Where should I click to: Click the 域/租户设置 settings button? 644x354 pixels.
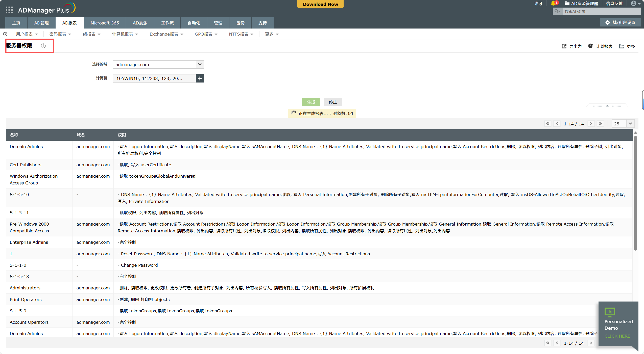pos(620,22)
